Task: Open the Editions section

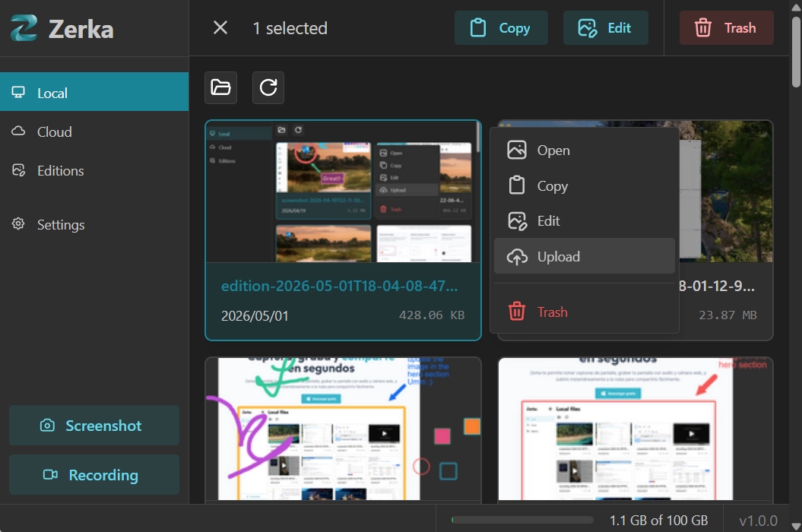Action: click(x=94, y=170)
